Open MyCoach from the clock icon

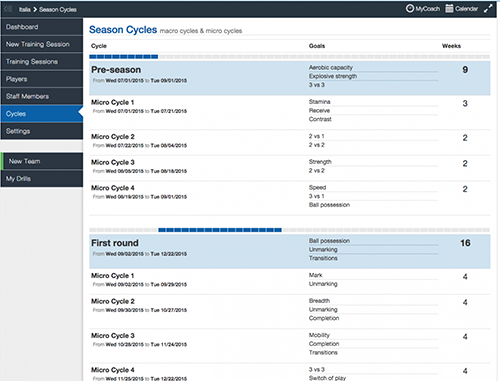point(410,9)
